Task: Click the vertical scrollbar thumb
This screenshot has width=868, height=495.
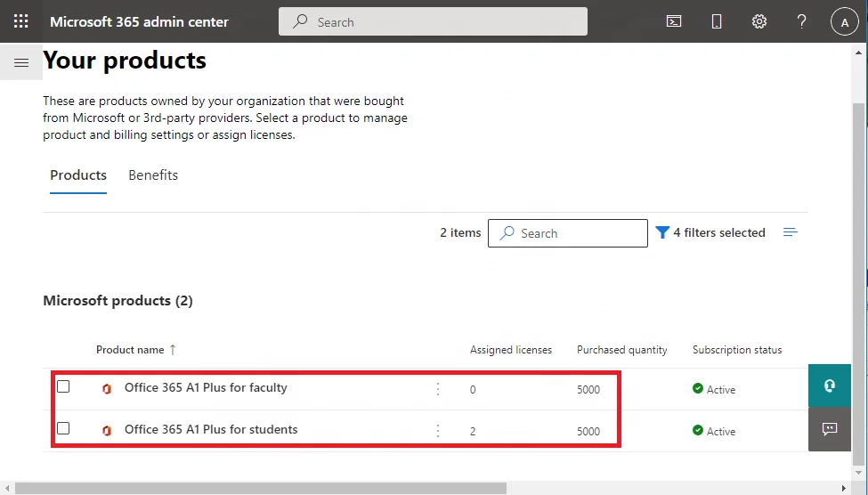Action: point(858,282)
